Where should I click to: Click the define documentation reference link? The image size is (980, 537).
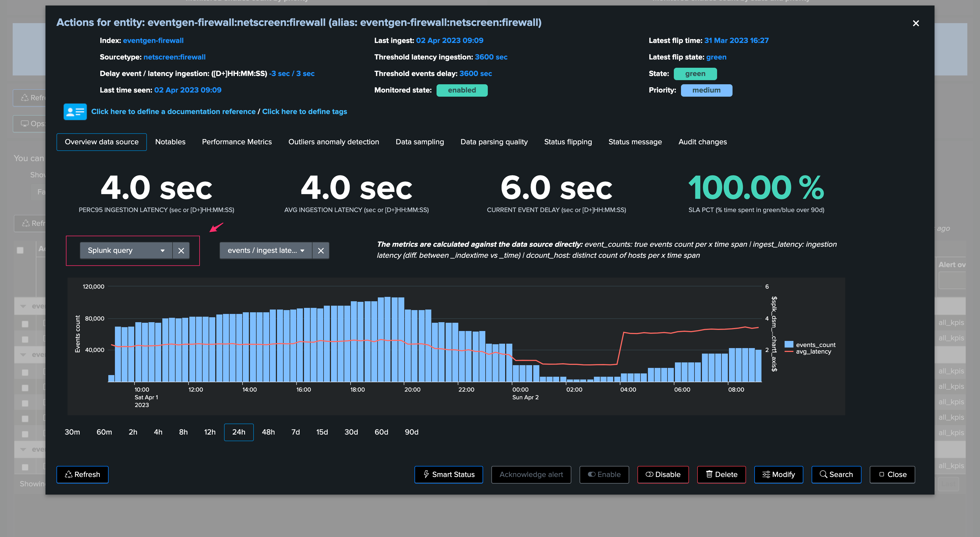click(x=173, y=112)
